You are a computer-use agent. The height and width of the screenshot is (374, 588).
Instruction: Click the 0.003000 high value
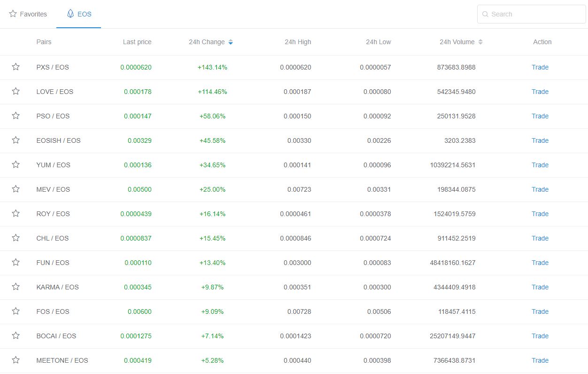point(297,263)
